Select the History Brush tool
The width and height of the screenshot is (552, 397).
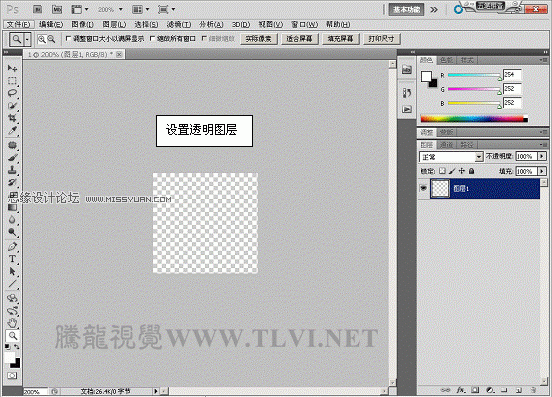pyautogui.click(x=12, y=182)
